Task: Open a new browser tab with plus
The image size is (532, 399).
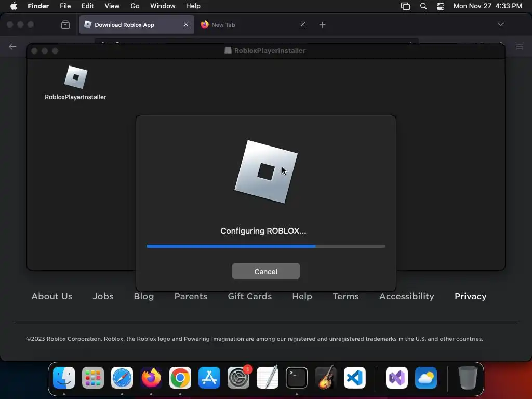Action: [322, 25]
